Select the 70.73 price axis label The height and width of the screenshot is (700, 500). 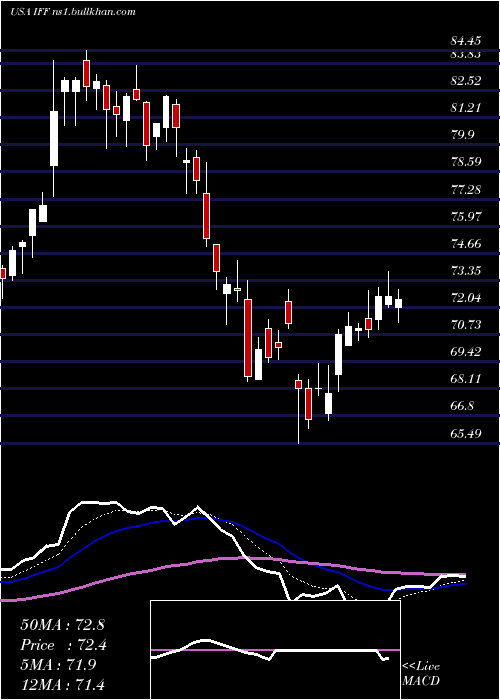(466, 325)
